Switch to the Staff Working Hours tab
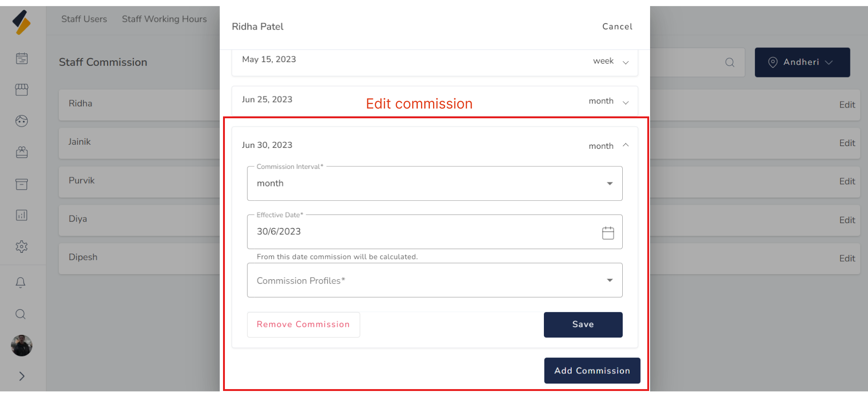Screen dimensions: 868x397 point(164,19)
